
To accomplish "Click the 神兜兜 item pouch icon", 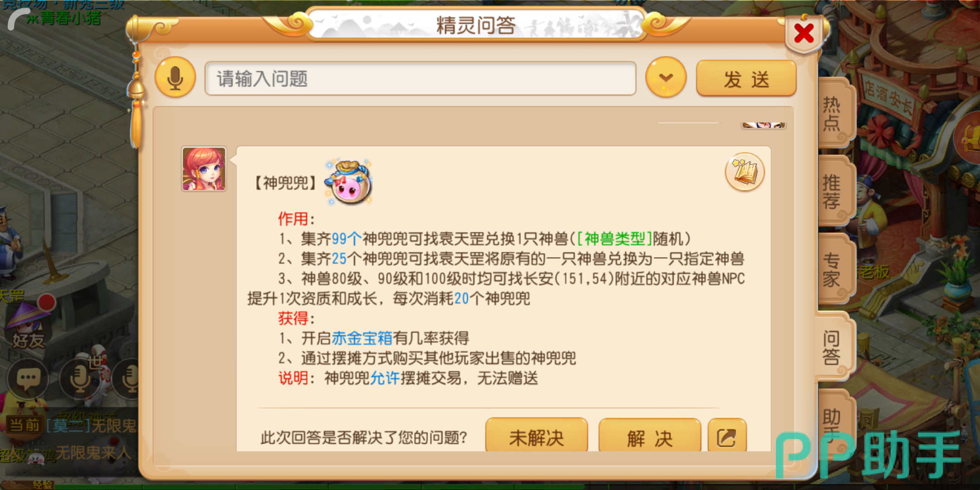I will 348,182.
